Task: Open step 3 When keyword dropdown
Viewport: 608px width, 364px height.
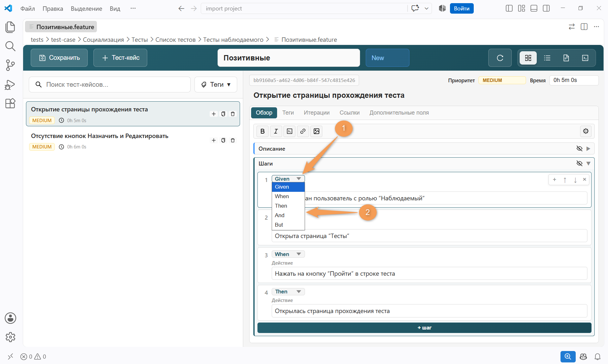Action: tap(288, 254)
